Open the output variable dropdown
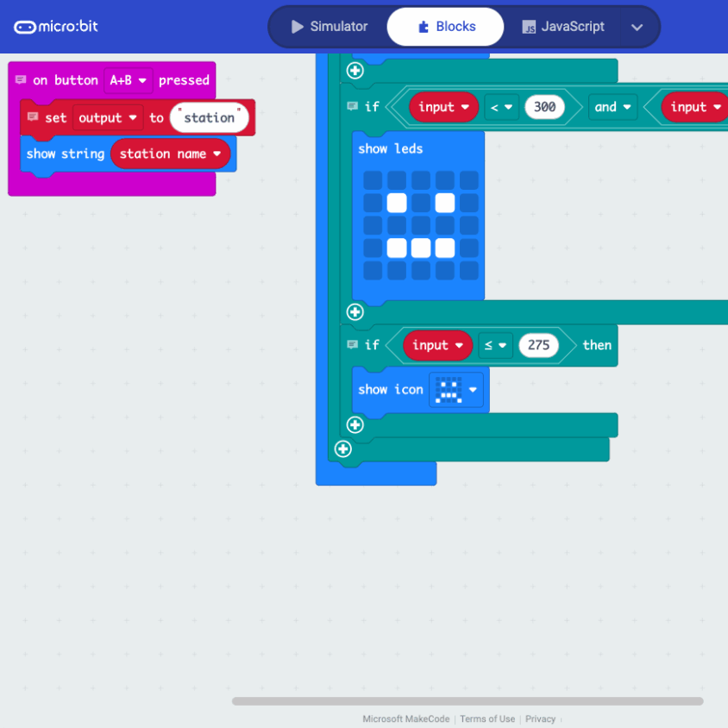Screen dimensions: 728x728 [x=108, y=117]
